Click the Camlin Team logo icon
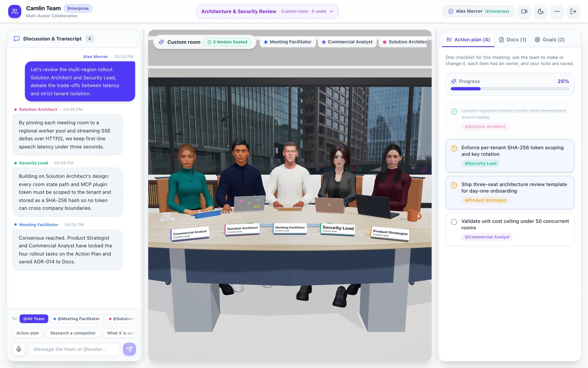 (14, 12)
